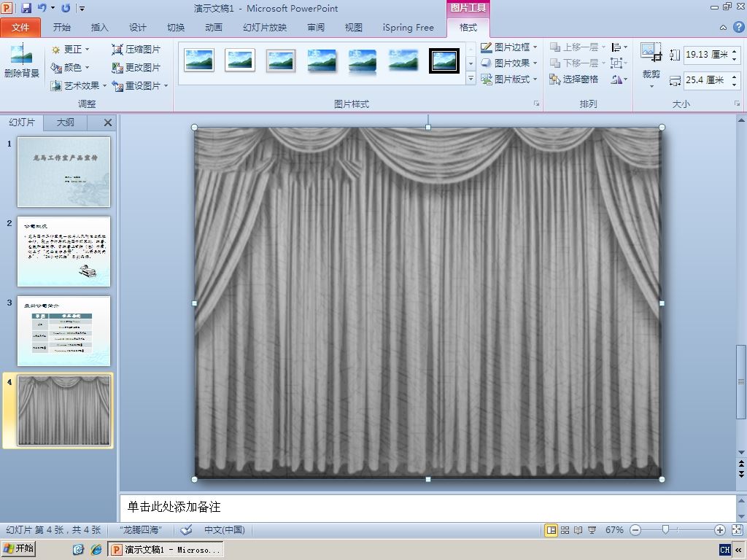Open the 动画 (Animations) ribbon tab
Screen dimensions: 747x560
[214, 28]
